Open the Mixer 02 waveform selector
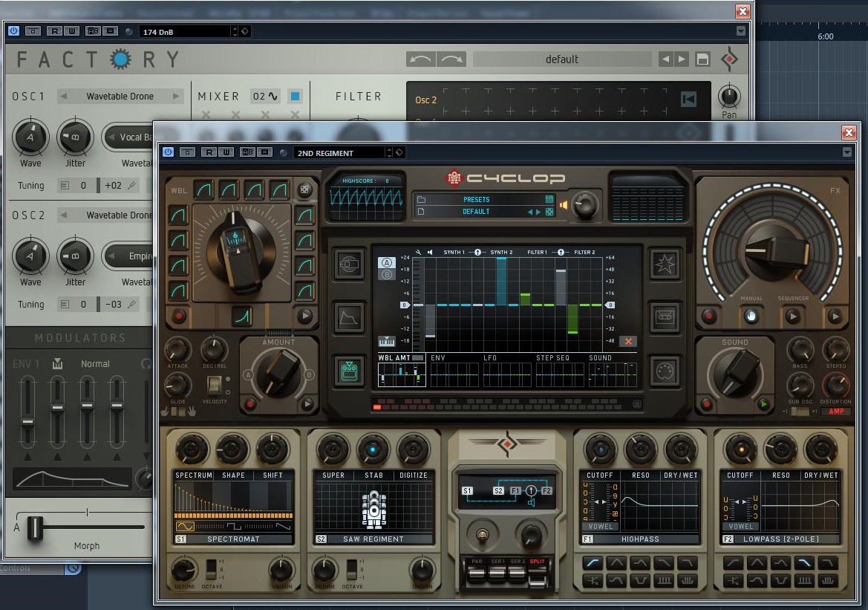Viewport: 868px width, 610px height. [266, 97]
